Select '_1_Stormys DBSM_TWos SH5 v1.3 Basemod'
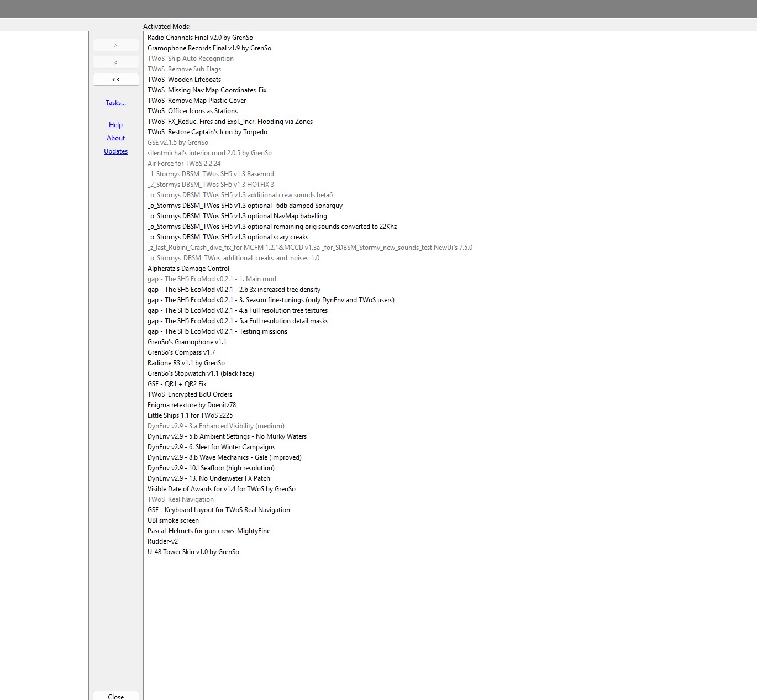The height and width of the screenshot is (700, 757). coord(211,174)
